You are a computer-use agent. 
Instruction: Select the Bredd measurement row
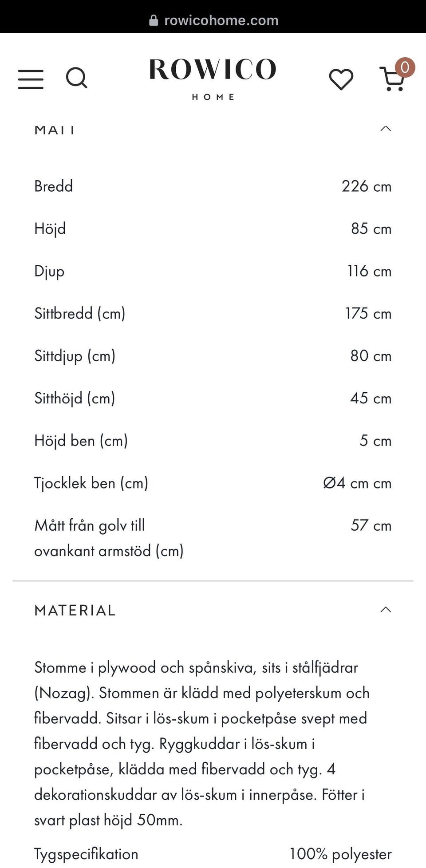point(213,186)
